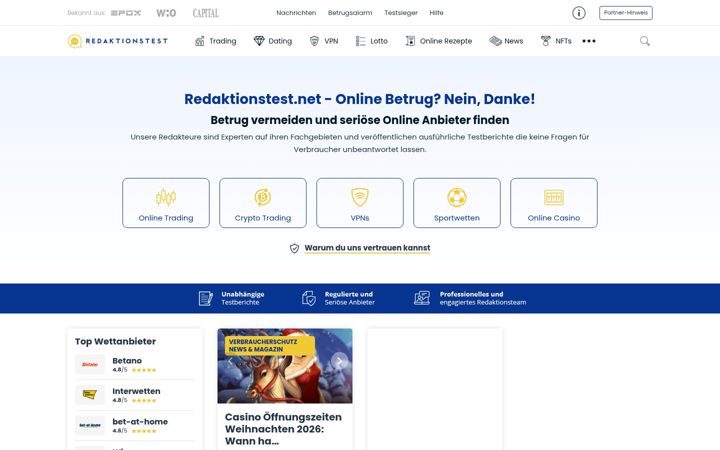Click the Capital logo
Viewport: 720px width, 450px height.
(206, 13)
